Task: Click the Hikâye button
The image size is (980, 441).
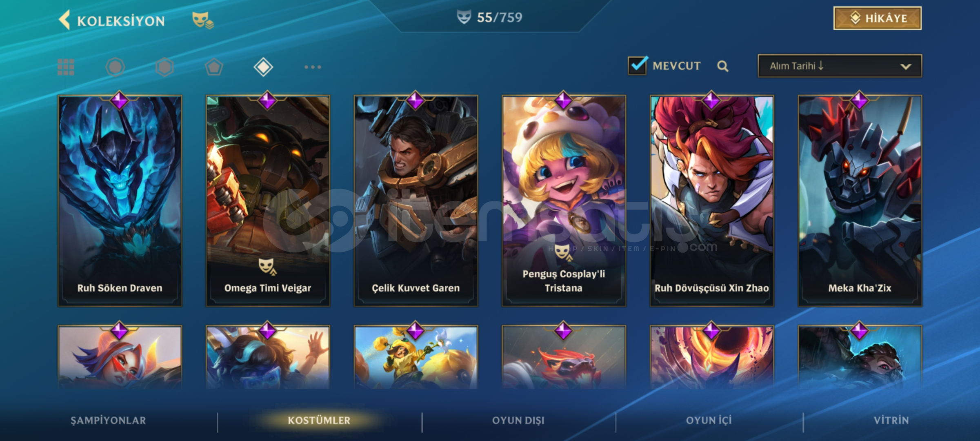Action: pos(877,18)
